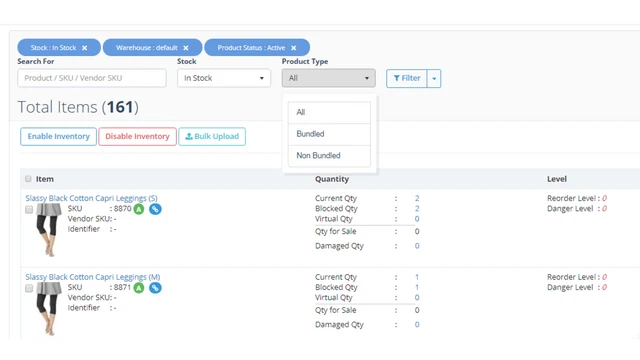Click product thumbnail for Capri Leggings (S)

tap(49, 230)
